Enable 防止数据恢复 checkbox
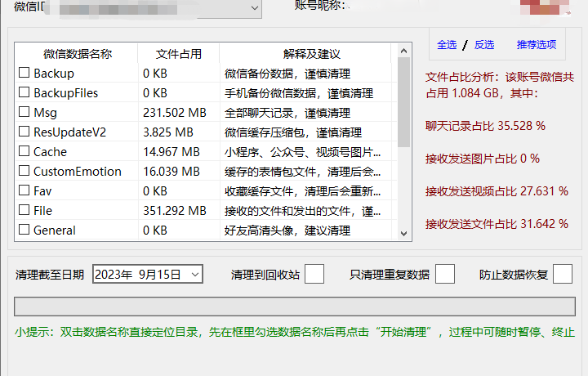Screen dimensions: 588x376 (563, 274)
